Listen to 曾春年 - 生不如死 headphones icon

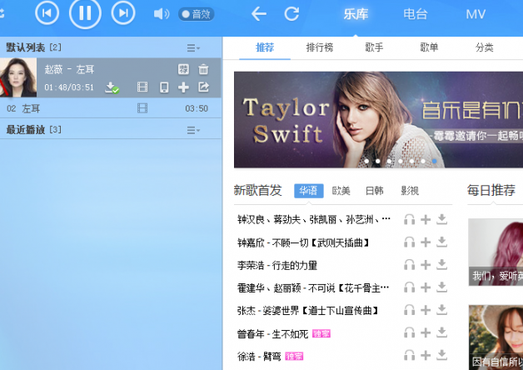point(409,333)
